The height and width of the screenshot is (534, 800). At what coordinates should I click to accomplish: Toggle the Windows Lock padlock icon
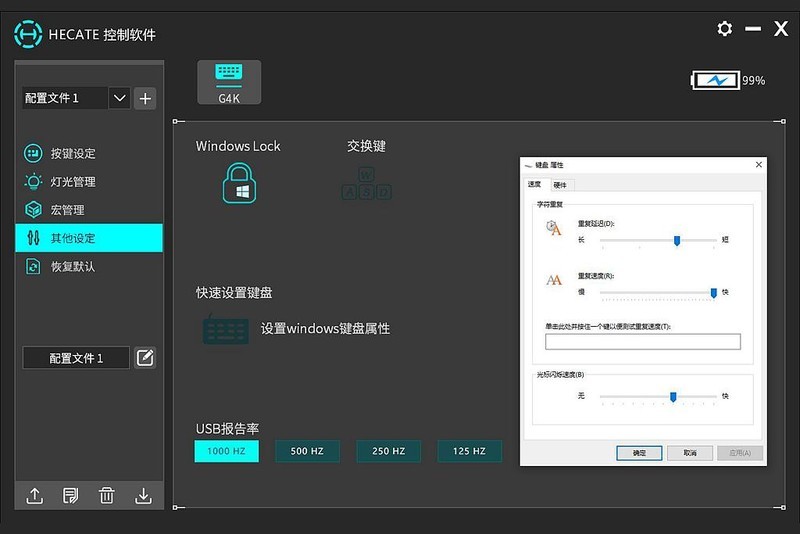coord(239,183)
